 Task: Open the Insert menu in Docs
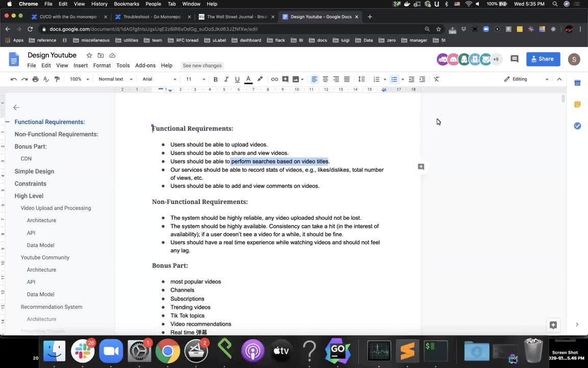point(81,65)
